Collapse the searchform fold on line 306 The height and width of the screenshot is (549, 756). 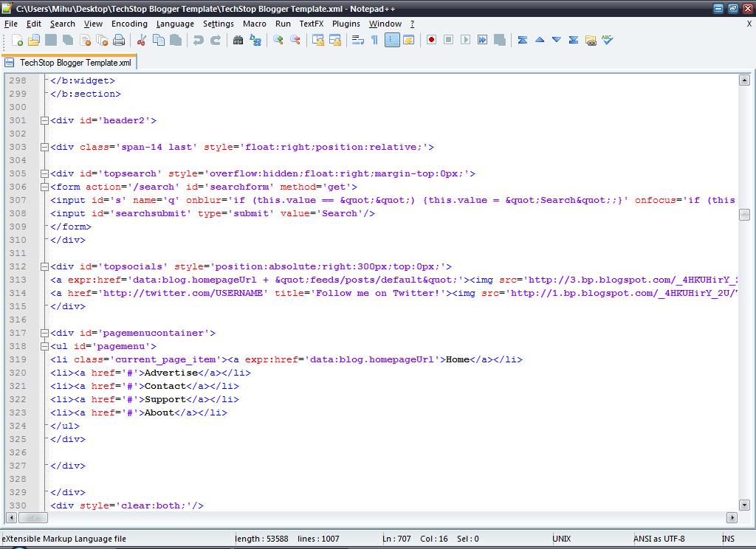pyautogui.click(x=44, y=187)
